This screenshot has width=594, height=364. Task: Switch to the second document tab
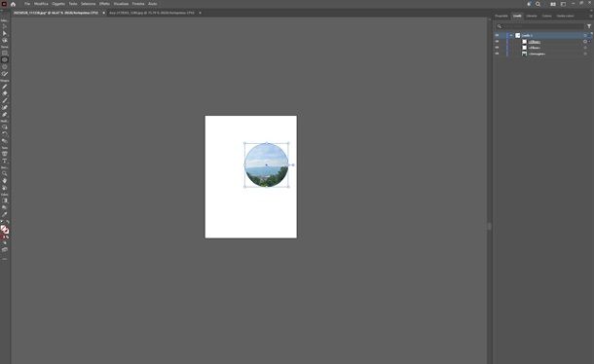[x=152, y=13]
